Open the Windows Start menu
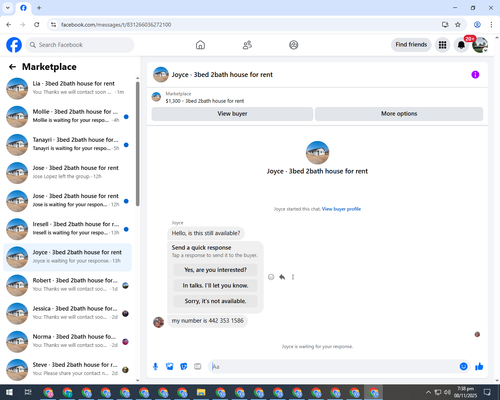The image size is (500, 400). coord(9,392)
